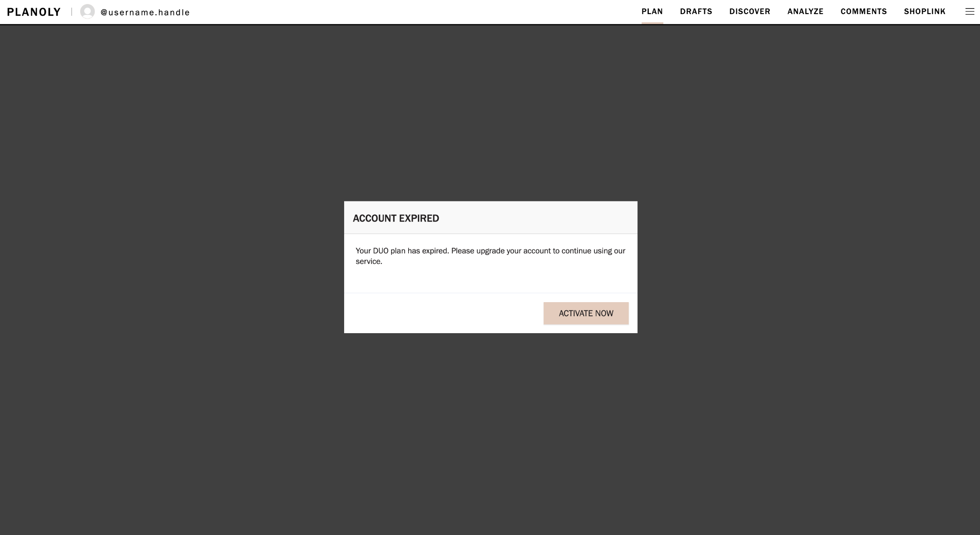Open the hamburger menu icon
This screenshot has width=980, height=535.
(x=970, y=12)
